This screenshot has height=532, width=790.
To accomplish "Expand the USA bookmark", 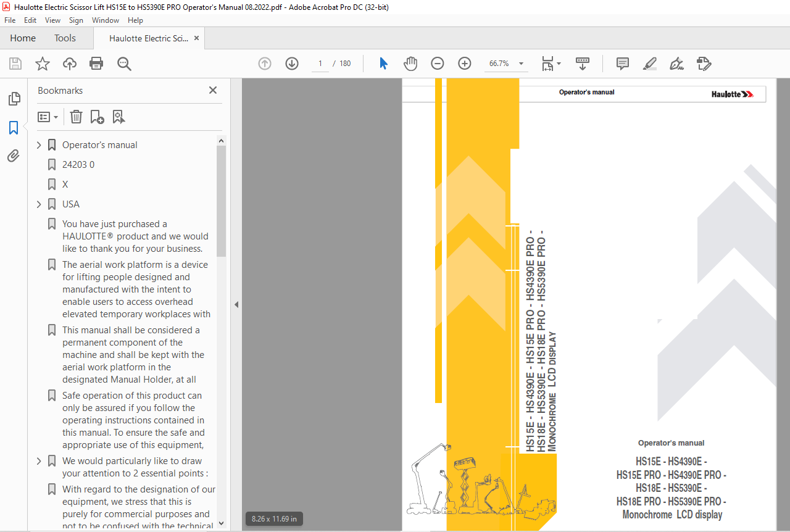I will coord(39,204).
